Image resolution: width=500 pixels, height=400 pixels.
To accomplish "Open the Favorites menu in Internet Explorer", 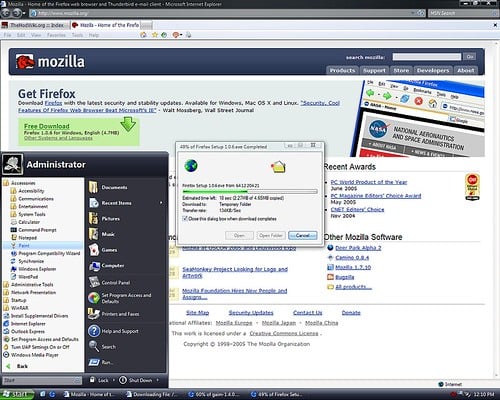I will coord(56,35).
